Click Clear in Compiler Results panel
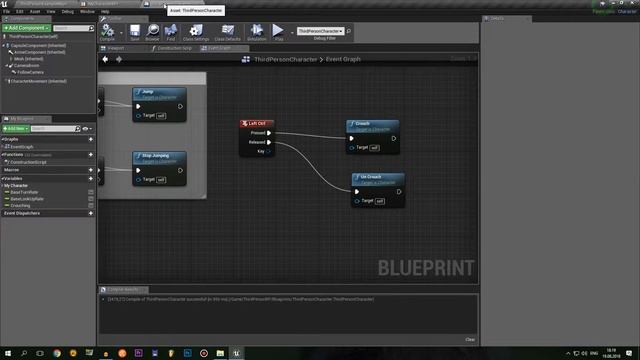The width and height of the screenshot is (640, 360). tap(470, 340)
